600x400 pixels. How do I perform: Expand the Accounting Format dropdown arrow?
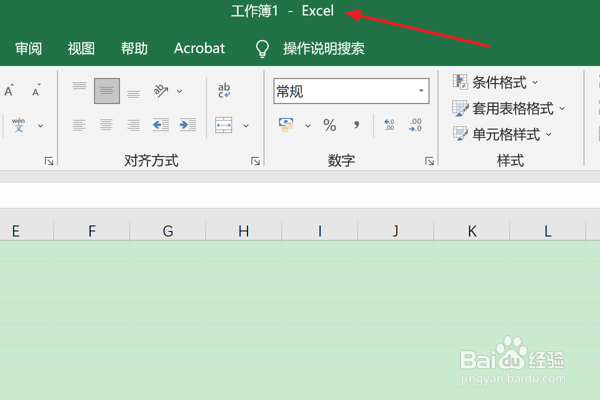[x=308, y=126]
